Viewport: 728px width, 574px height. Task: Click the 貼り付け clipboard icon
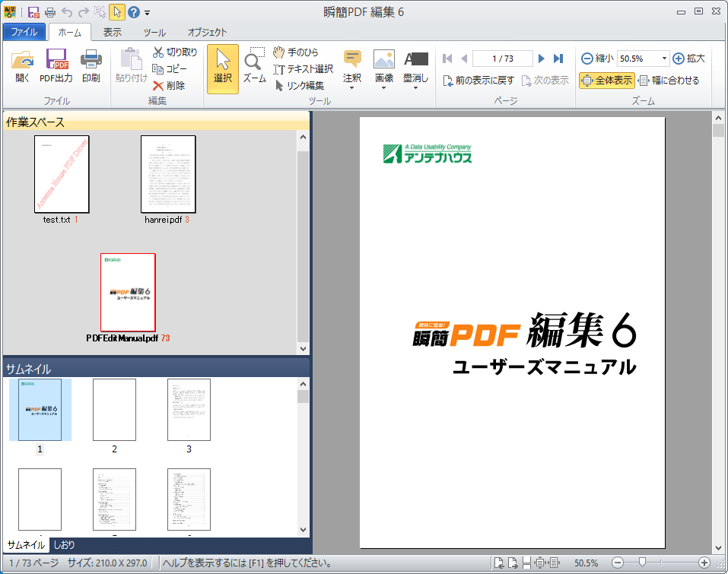[132, 65]
